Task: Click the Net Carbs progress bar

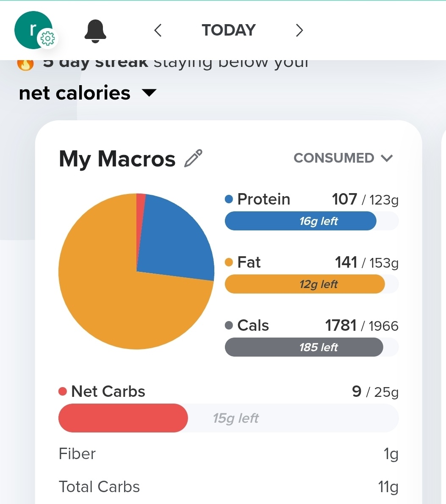Action: tap(228, 418)
